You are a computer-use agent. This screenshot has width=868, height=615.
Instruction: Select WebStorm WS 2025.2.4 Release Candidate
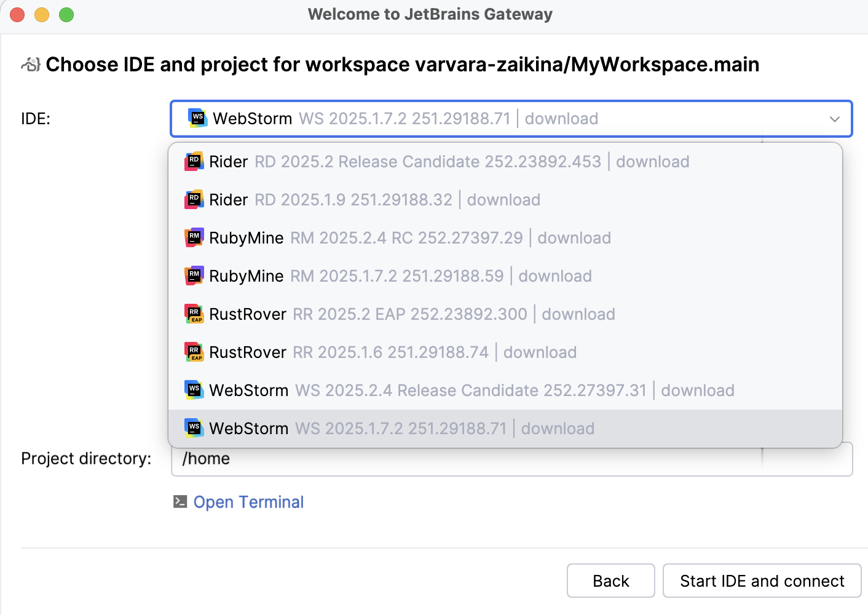[505, 391]
